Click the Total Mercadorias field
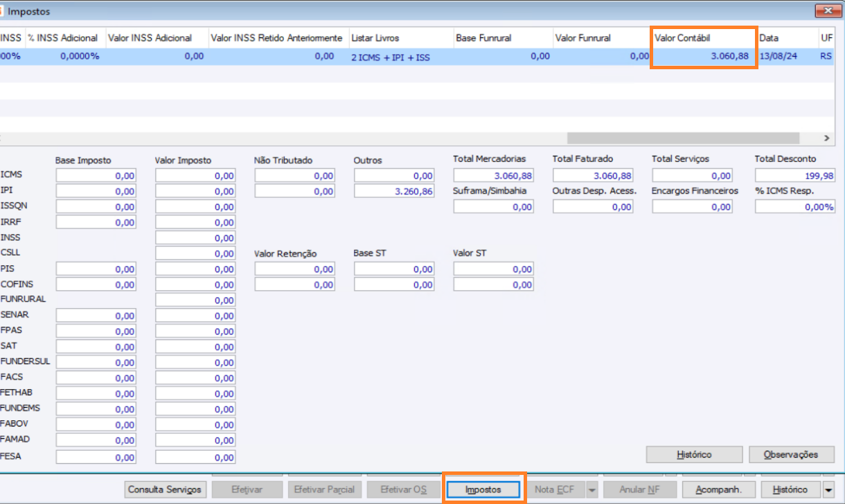Screen dimensions: 845x504 pos(494,176)
